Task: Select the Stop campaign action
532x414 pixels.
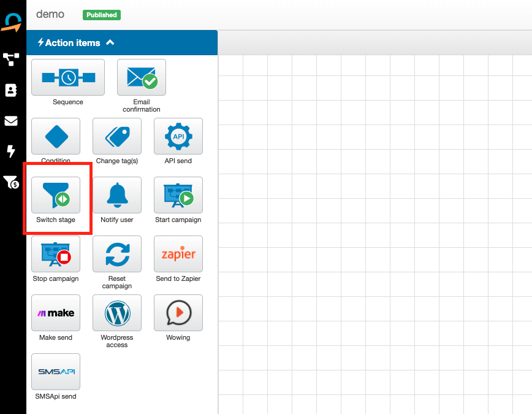Action: 56,254
